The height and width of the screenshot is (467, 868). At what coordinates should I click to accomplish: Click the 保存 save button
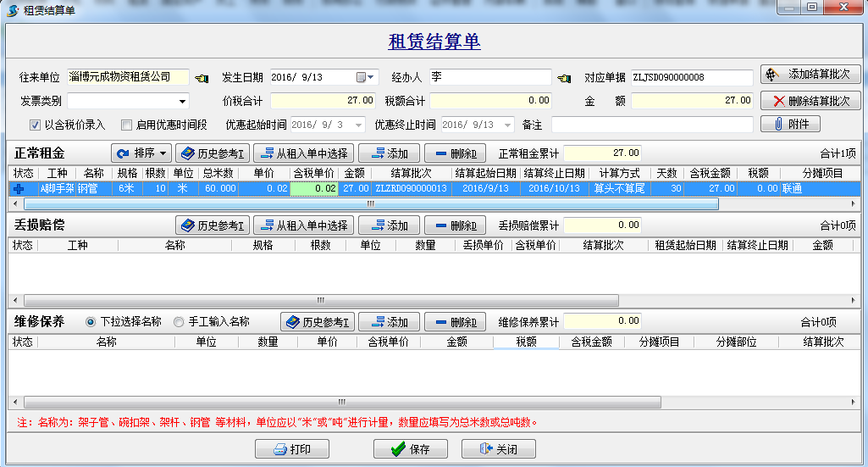410,449
